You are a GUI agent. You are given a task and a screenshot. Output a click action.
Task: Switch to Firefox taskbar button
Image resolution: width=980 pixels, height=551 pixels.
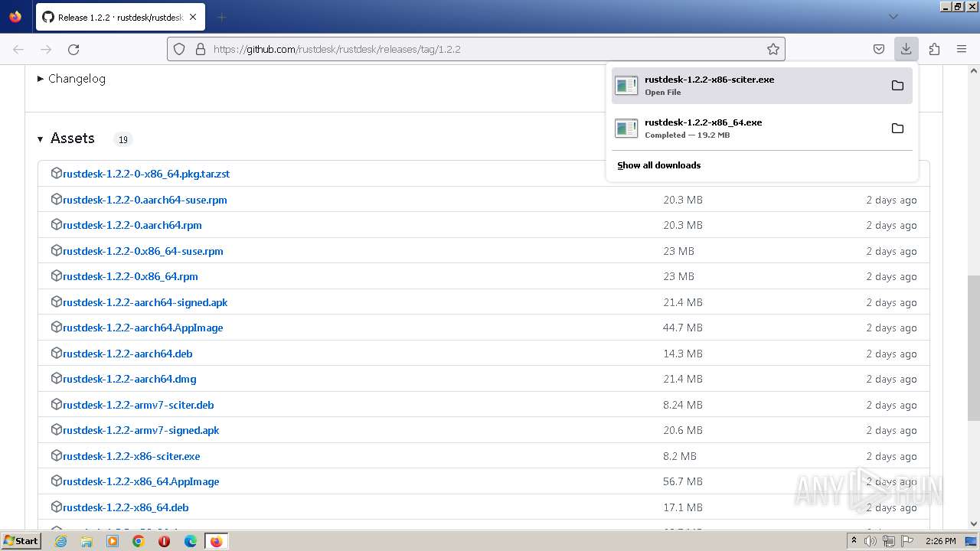pos(216,541)
